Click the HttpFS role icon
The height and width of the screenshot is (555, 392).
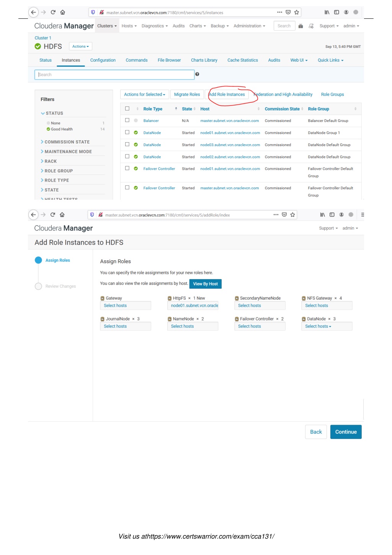point(170,298)
